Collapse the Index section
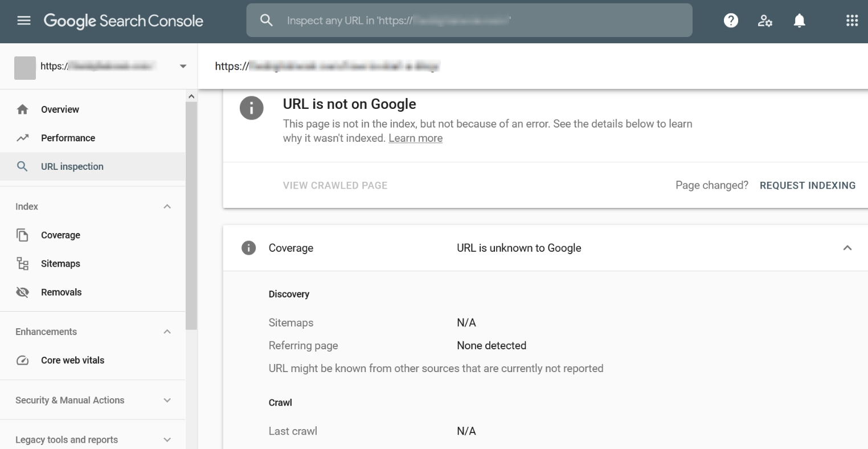The height and width of the screenshot is (449, 868). click(x=167, y=206)
